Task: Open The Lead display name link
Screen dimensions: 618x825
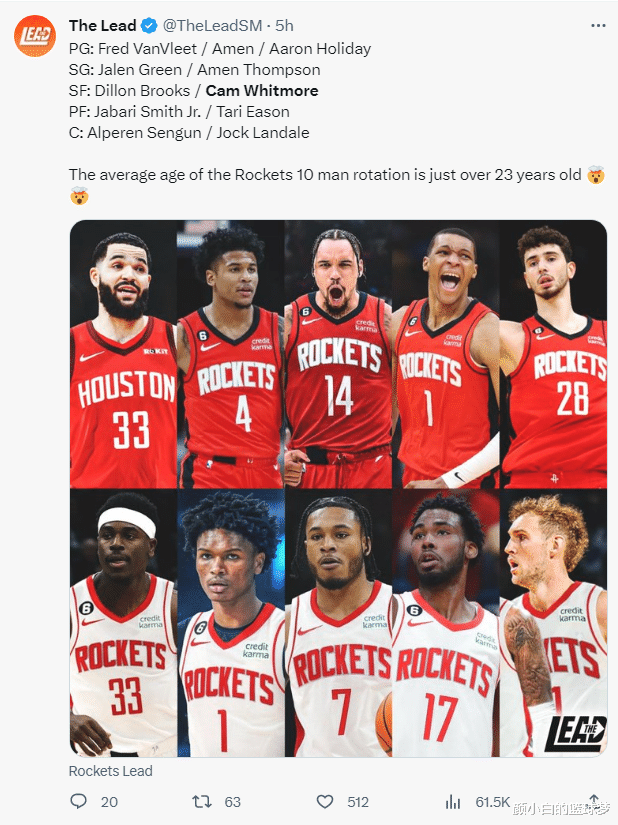Action: coord(103,25)
